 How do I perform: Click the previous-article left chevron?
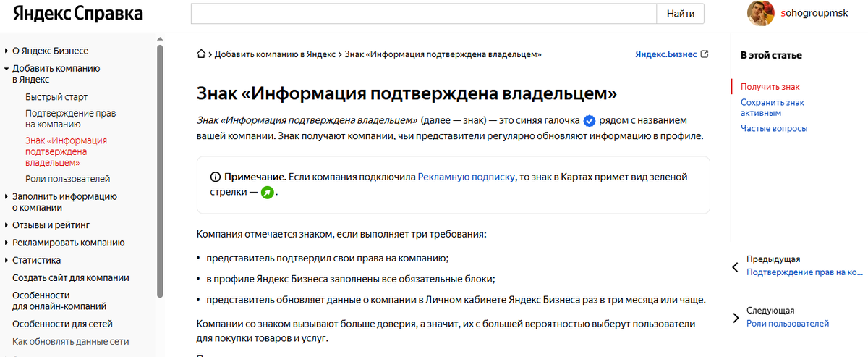pos(736,267)
